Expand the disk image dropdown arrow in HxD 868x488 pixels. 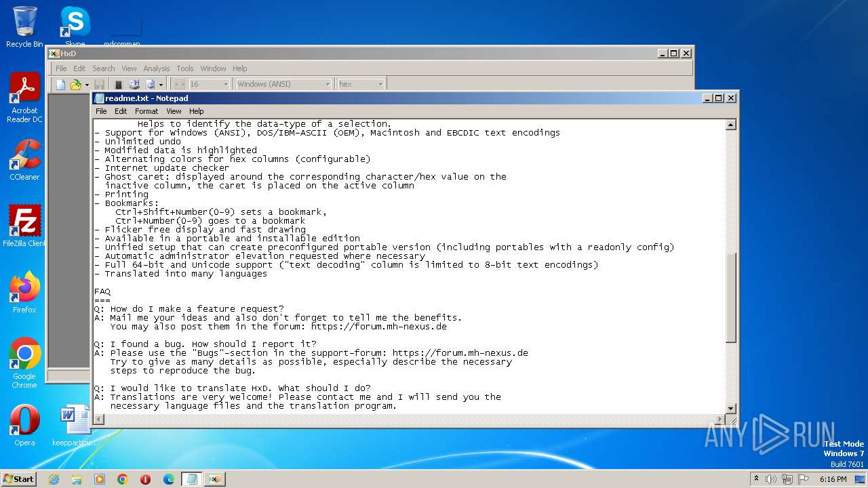pos(161,84)
